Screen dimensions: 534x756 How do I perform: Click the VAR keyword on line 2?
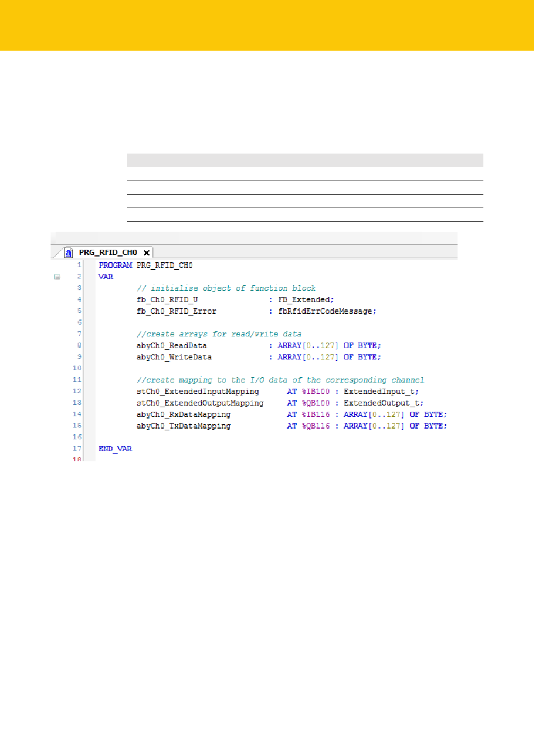click(106, 277)
